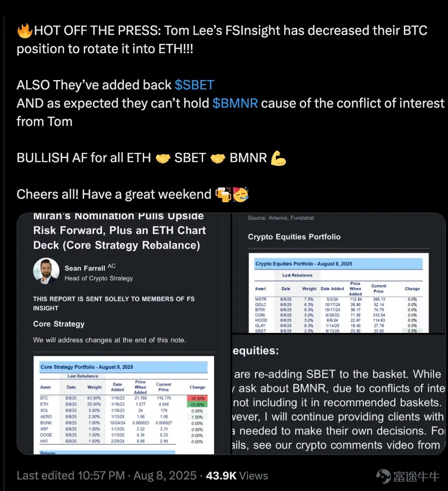The height and width of the screenshot is (491, 448).
Task: Click the red BTC -16.50% change cell
Action: 197,398
